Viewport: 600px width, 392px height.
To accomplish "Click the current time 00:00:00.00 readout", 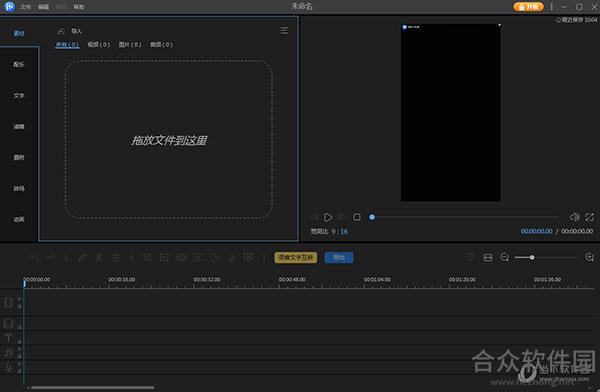I will 536,231.
